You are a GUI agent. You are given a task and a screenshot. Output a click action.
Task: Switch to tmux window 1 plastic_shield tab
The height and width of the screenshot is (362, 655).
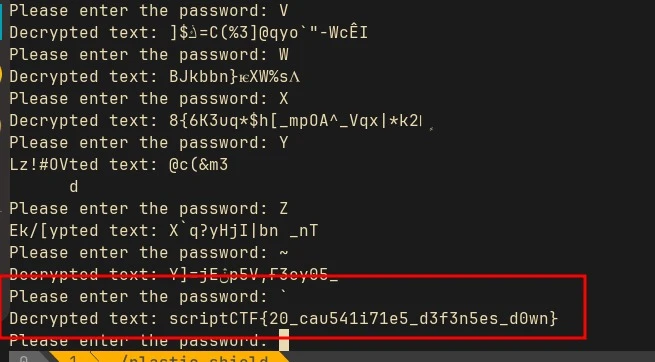tap(167, 358)
